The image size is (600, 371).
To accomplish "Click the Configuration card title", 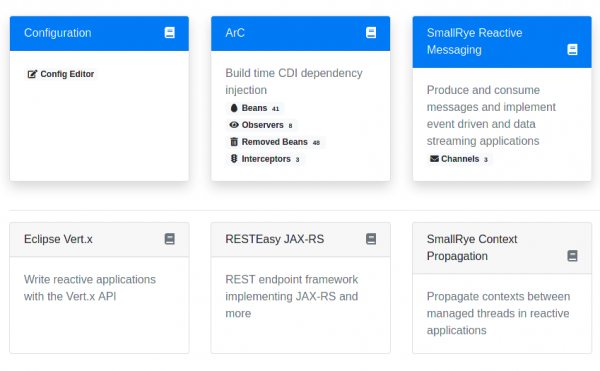I will pos(58,33).
